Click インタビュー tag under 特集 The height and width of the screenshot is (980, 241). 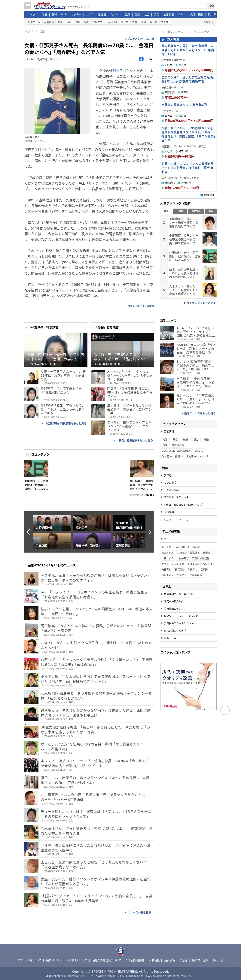click(x=169, y=520)
